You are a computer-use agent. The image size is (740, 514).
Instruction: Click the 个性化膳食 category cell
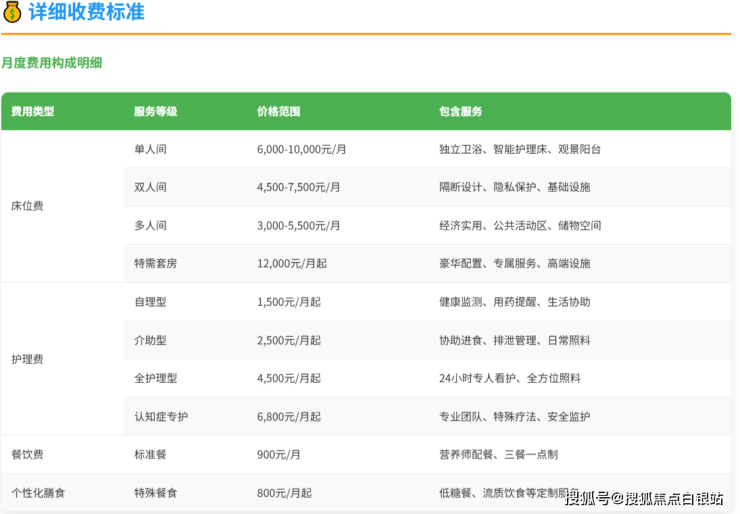point(38,493)
